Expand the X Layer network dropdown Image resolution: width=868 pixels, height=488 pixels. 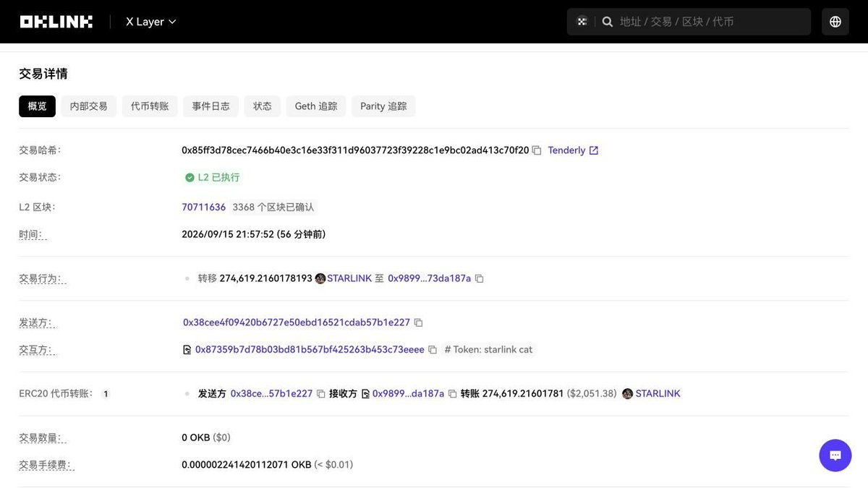151,22
